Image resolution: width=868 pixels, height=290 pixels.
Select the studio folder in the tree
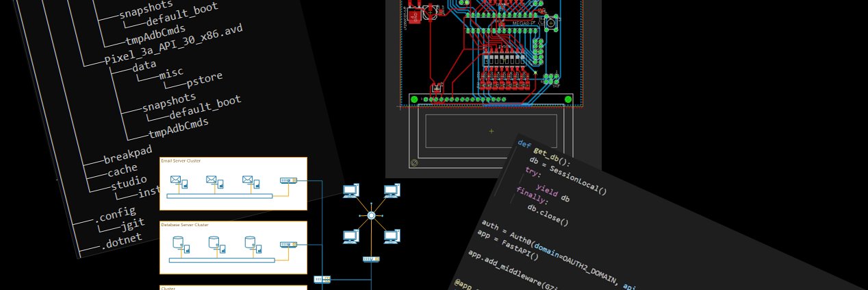pyautogui.click(x=129, y=183)
